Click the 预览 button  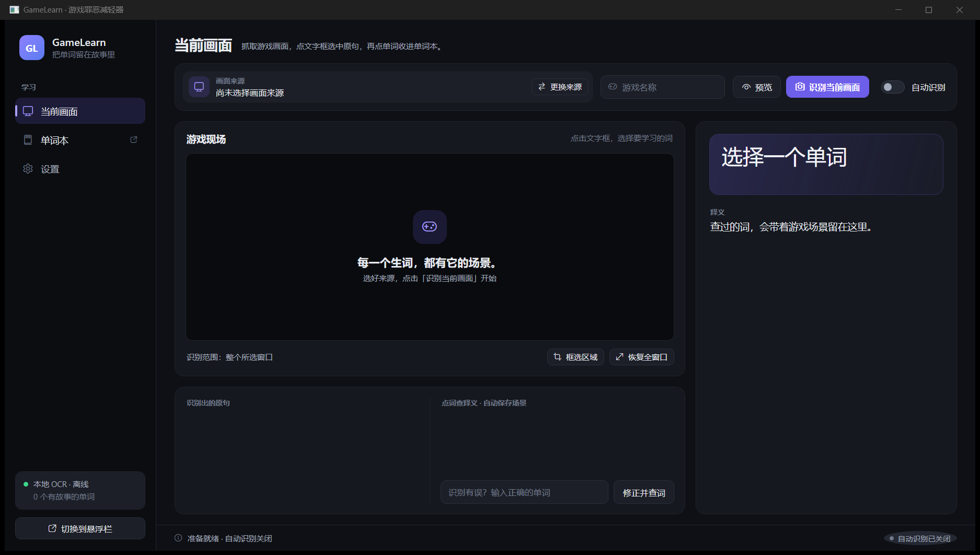[757, 87]
